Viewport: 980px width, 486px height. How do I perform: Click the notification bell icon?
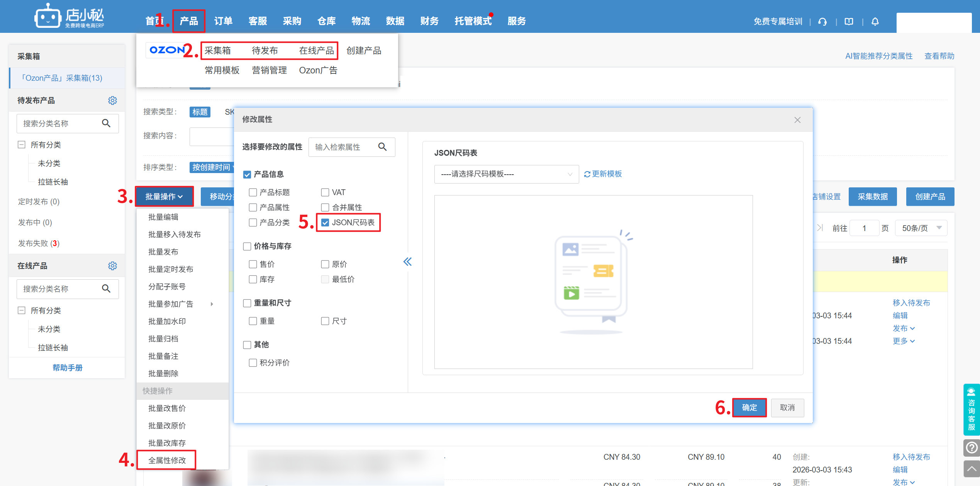[x=875, y=22]
